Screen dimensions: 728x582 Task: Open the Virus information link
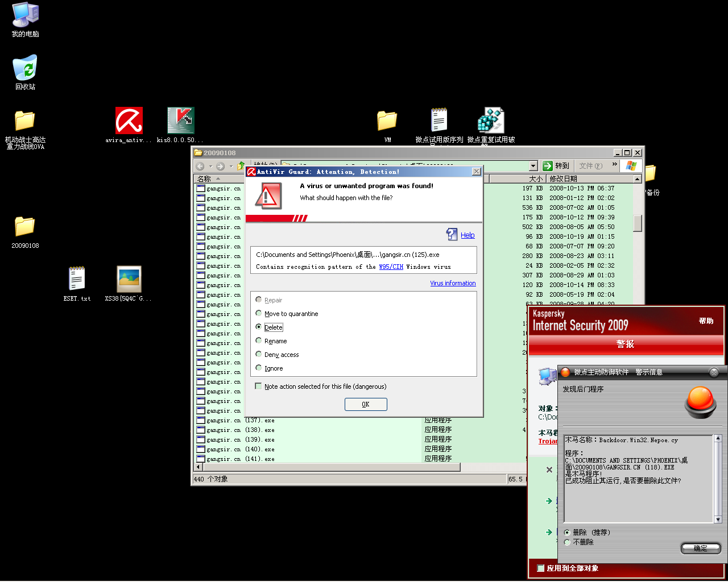(453, 283)
